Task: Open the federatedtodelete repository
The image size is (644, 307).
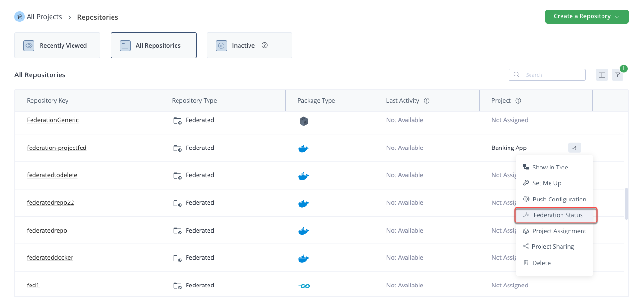Action: 52,175
